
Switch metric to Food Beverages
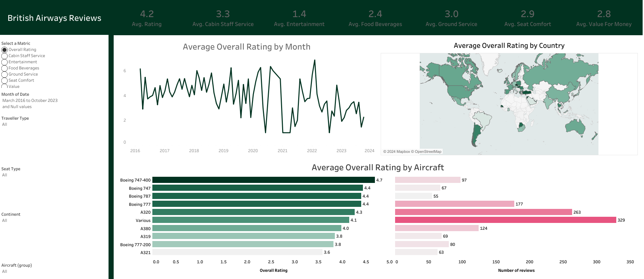[x=4, y=68]
